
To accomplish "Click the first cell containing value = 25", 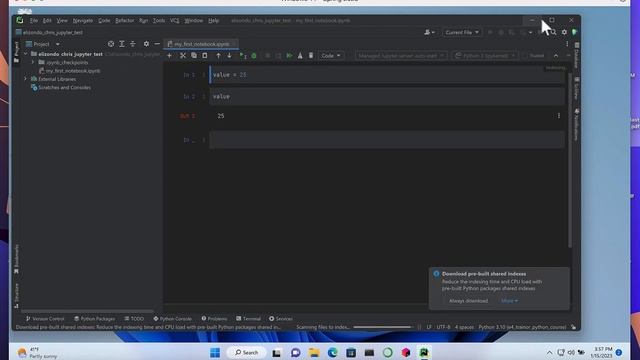I will (387, 75).
